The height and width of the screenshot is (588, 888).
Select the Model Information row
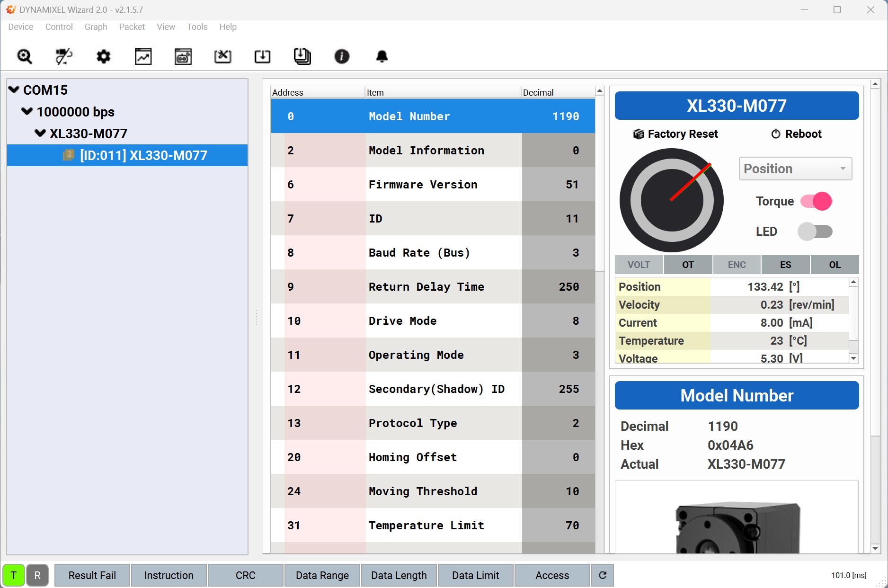[x=433, y=150]
